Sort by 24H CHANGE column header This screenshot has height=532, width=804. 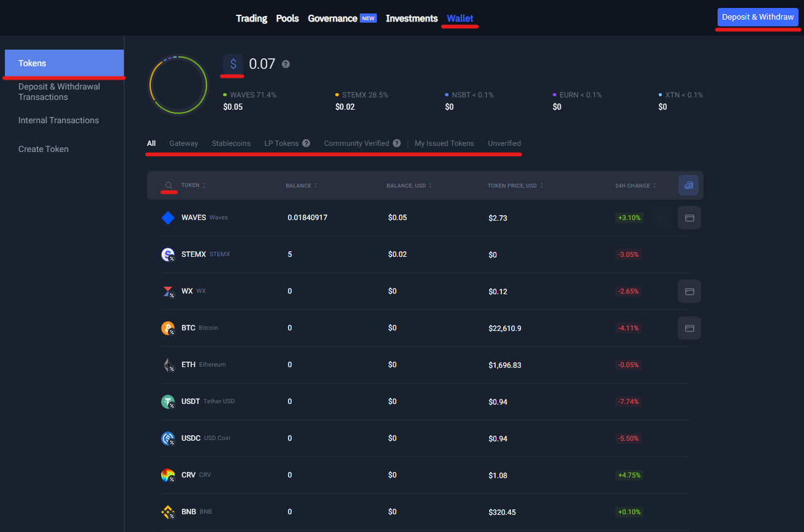[636, 186]
